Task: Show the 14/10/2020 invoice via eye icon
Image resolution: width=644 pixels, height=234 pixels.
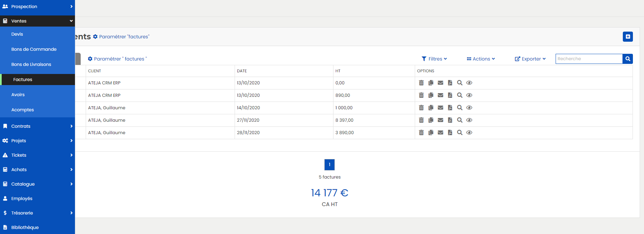Action: point(470,108)
